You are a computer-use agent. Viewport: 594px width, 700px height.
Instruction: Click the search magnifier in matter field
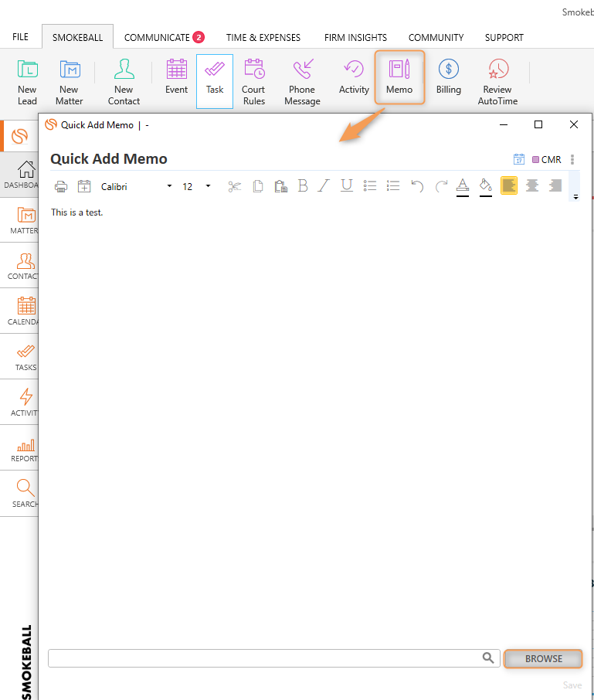[488, 658]
